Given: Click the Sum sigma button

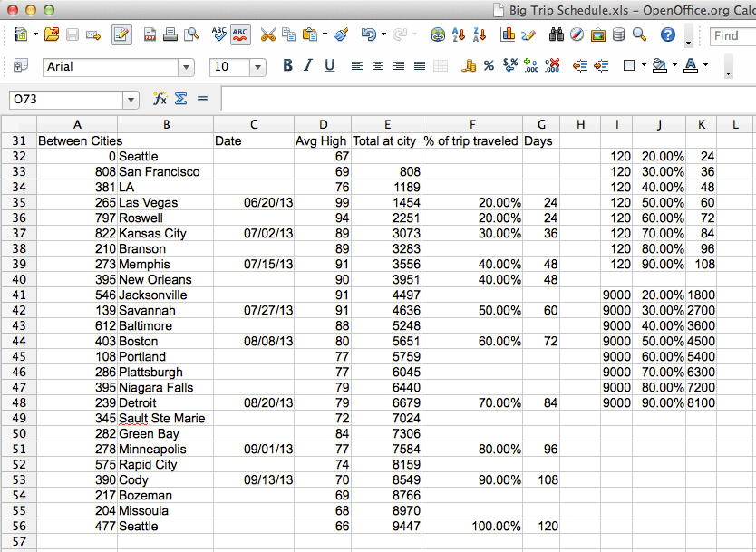Looking at the screenshot, I should point(180,99).
